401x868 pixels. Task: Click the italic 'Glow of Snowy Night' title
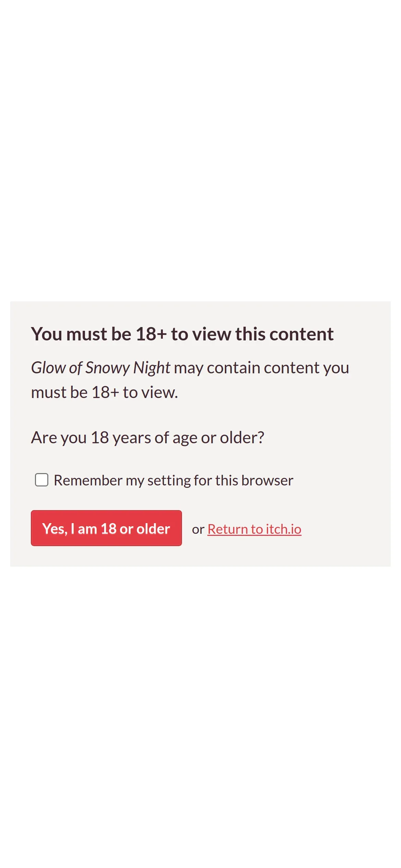[x=100, y=368]
